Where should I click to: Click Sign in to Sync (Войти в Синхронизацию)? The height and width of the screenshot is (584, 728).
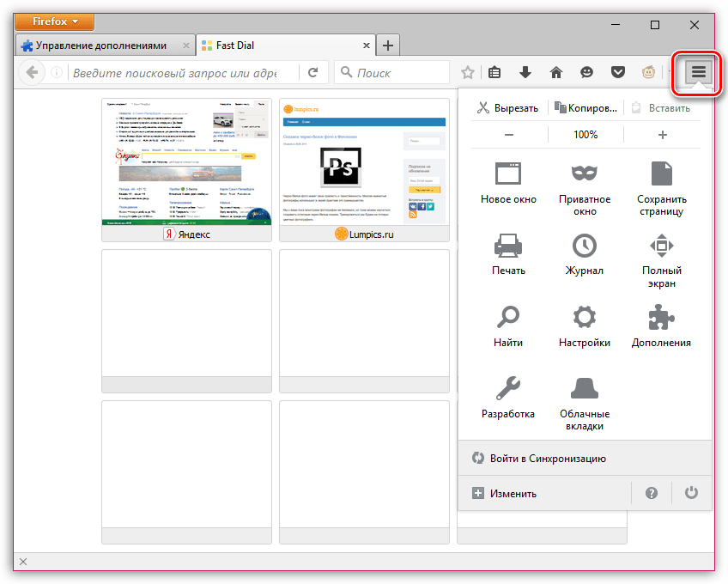(548, 459)
